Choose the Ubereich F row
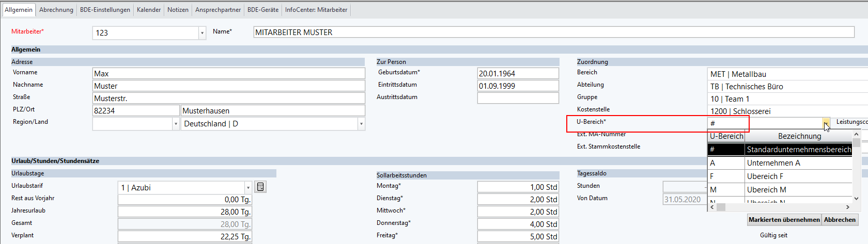This screenshot has height=244, width=868. pos(765,176)
